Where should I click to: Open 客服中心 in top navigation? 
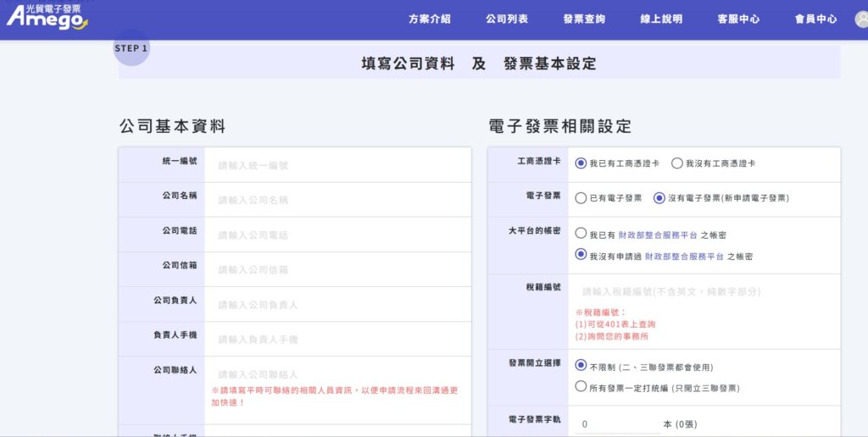738,19
